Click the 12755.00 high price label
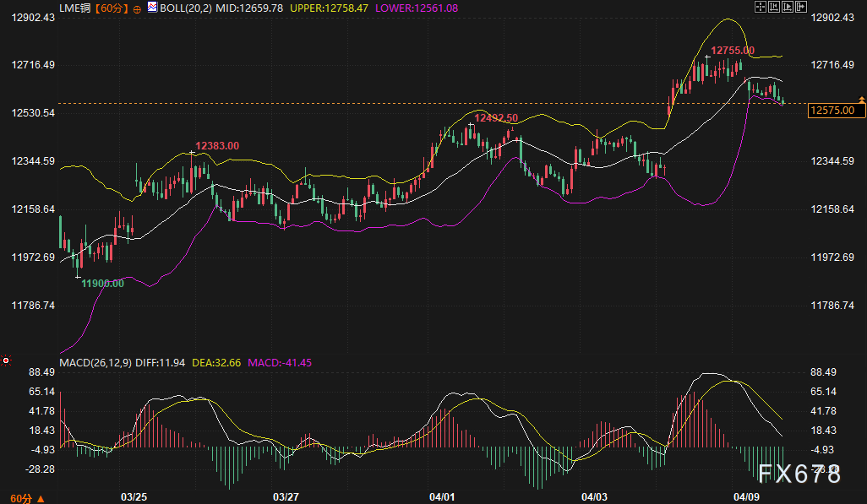Viewport: 867px width, 504px height. [x=732, y=51]
